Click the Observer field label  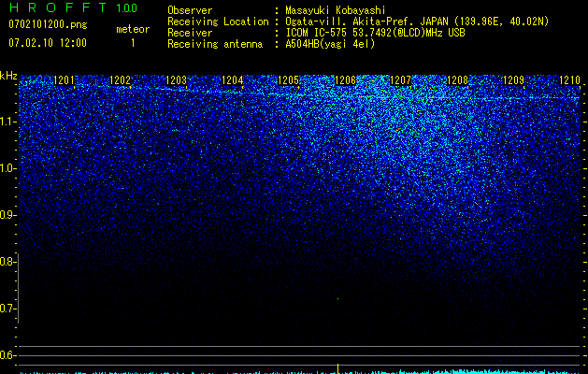190,10
